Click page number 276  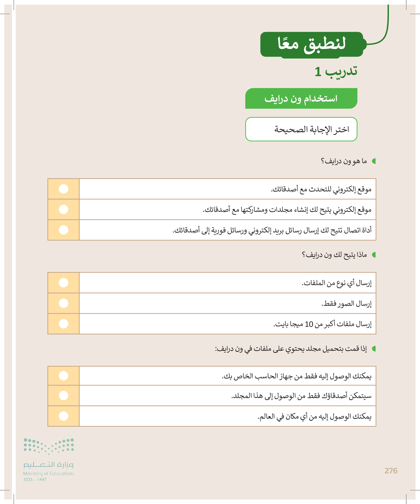391,471
